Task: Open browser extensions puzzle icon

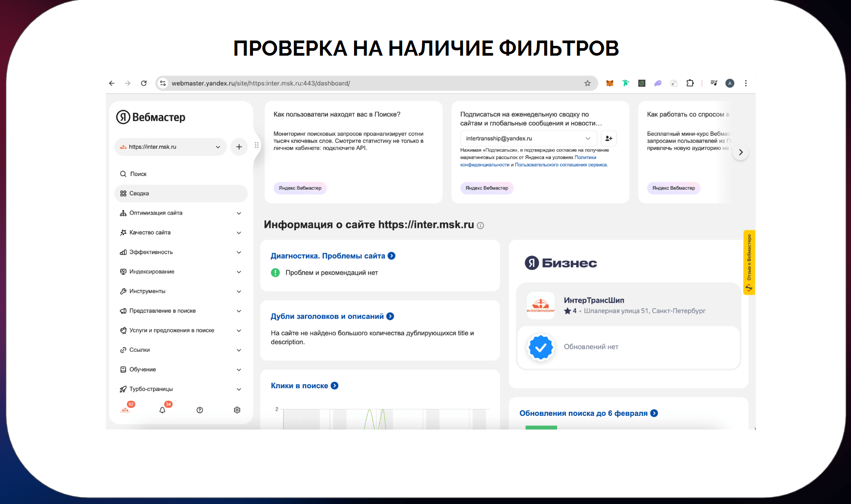Action: [x=690, y=83]
